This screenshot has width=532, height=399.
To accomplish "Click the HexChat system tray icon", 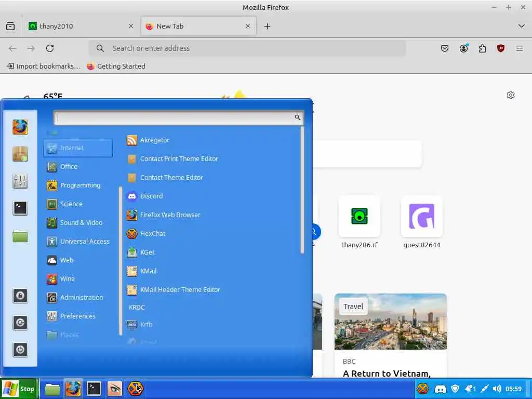I will [x=423, y=389].
